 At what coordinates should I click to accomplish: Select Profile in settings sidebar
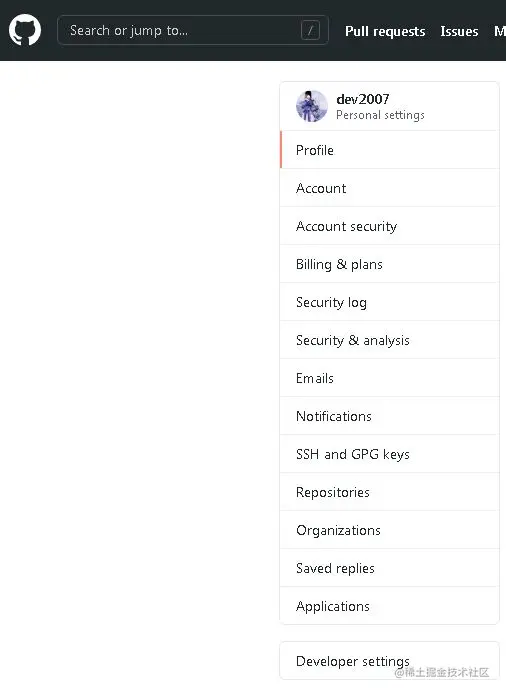coord(390,150)
